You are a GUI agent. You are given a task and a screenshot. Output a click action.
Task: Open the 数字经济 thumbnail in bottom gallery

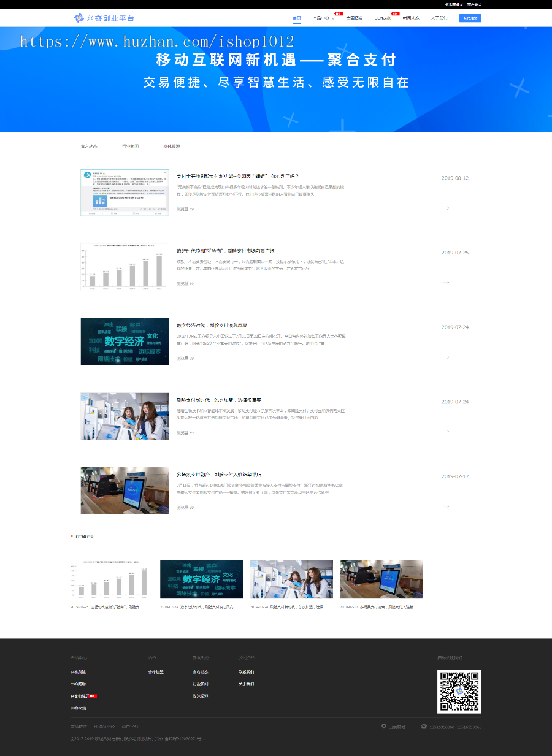point(201,579)
